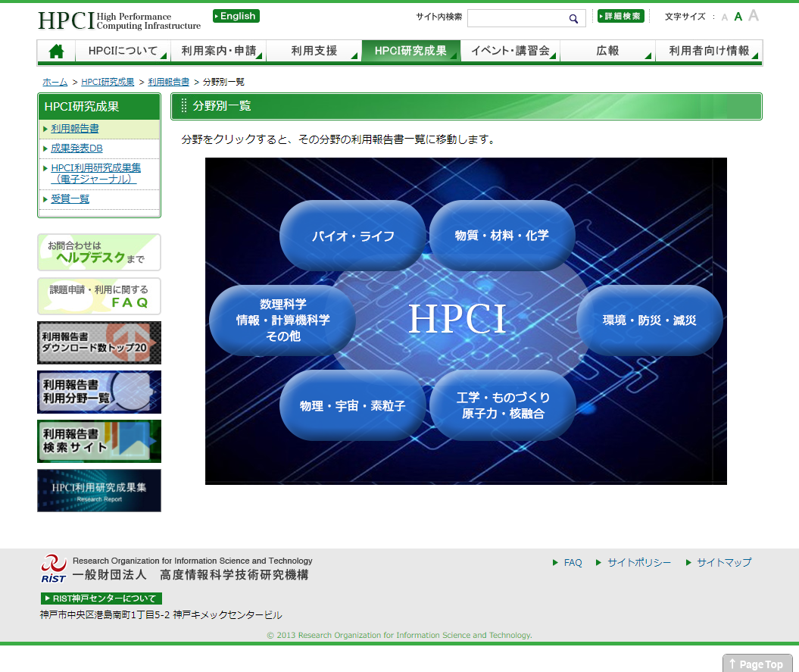Open ダウンロード数トップ20 banner
This screenshot has height=672, width=799.
click(x=99, y=342)
